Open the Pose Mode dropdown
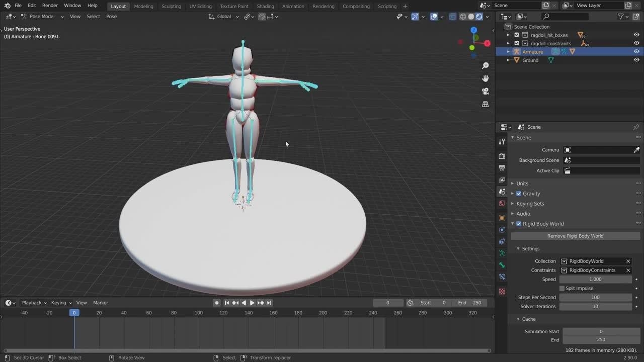 point(42,17)
